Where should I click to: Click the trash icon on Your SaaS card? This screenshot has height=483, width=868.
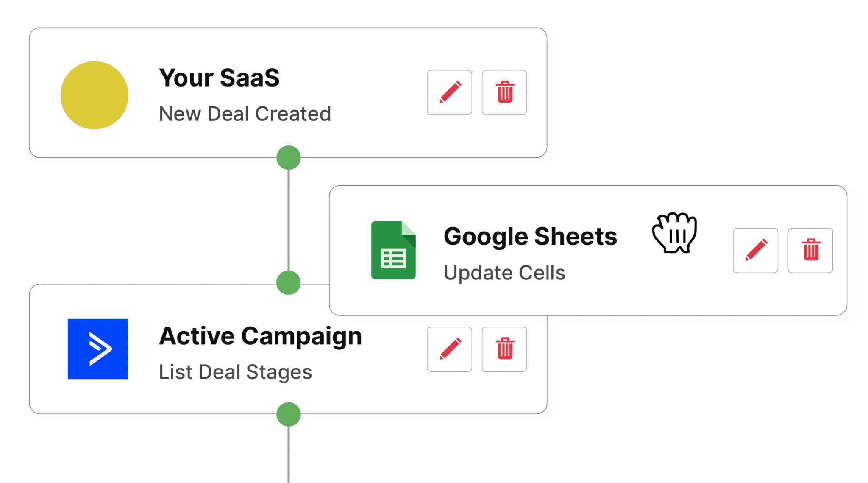[504, 92]
